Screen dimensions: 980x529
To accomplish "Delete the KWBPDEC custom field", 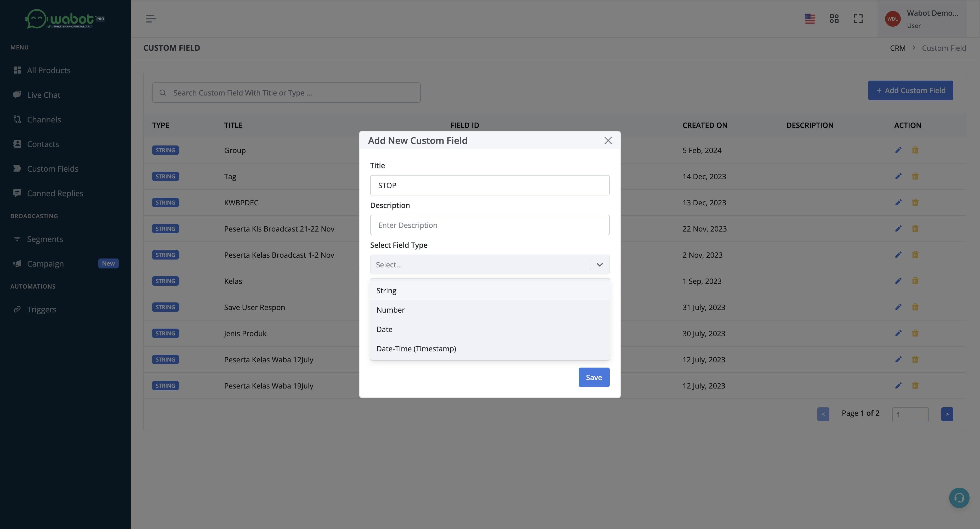I will tap(915, 202).
